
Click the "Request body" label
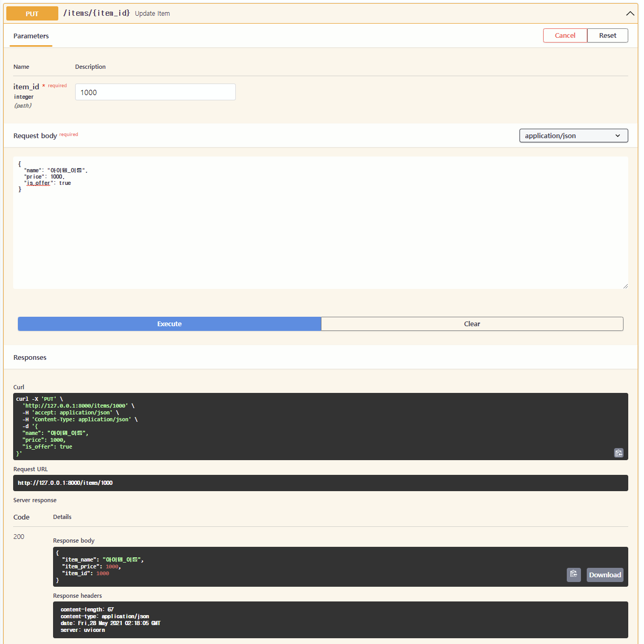coord(35,136)
